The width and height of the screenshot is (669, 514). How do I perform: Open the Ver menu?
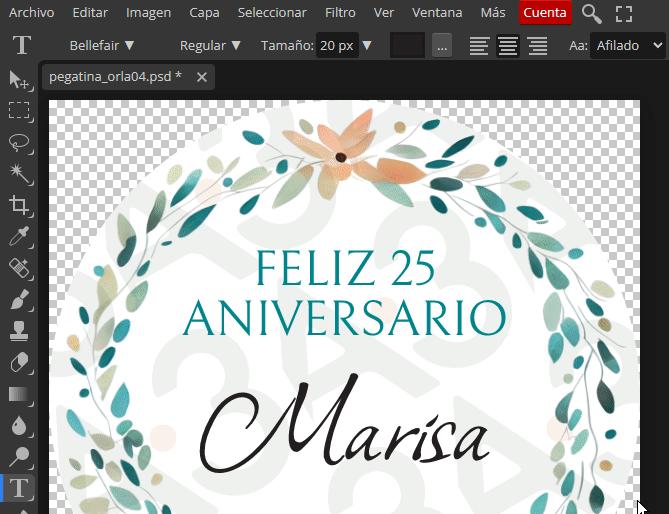click(x=384, y=13)
